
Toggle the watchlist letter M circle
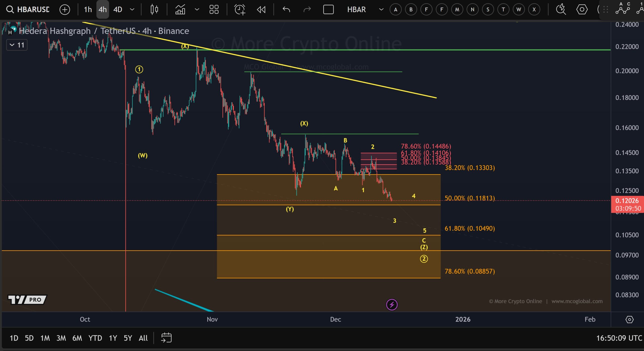point(457,10)
